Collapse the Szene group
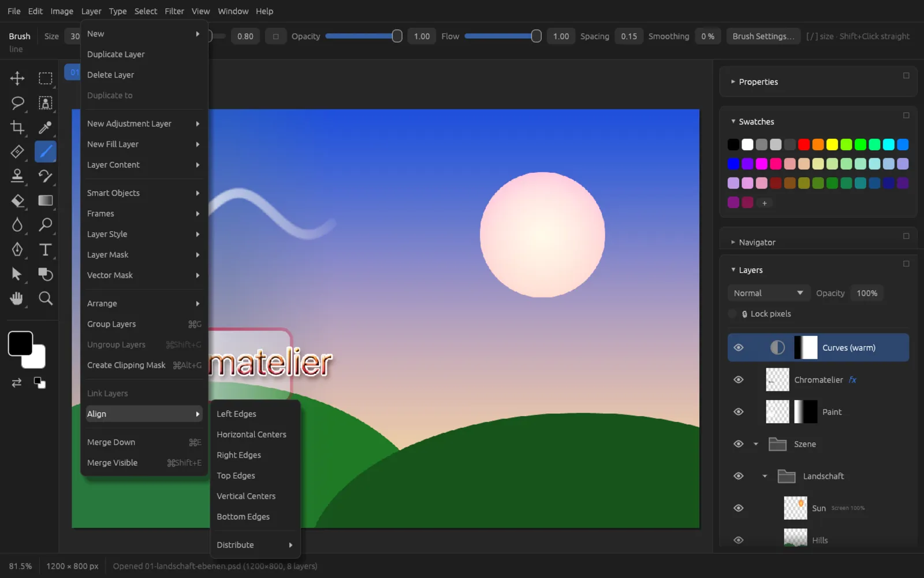The height and width of the screenshot is (578, 924). pyautogui.click(x=756, y=444)
